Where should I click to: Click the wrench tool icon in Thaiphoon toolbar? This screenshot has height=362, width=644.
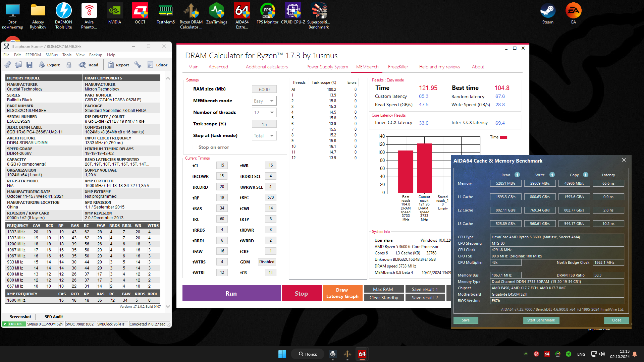coord(138,65)
